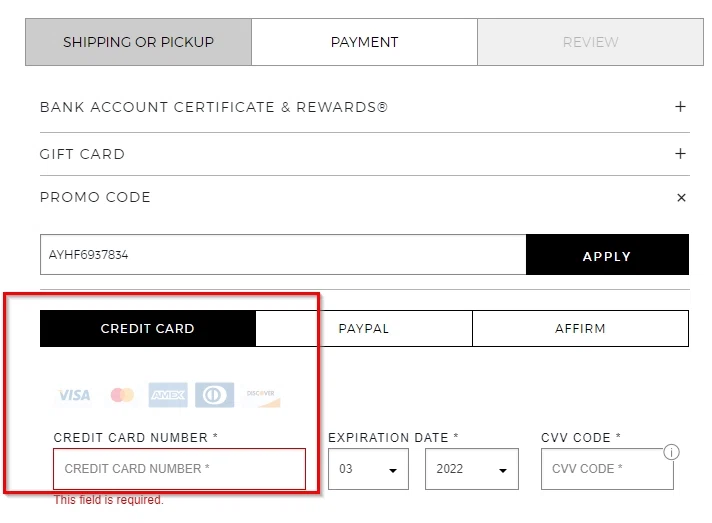Choose PayPal payment method

coord(364,328)
